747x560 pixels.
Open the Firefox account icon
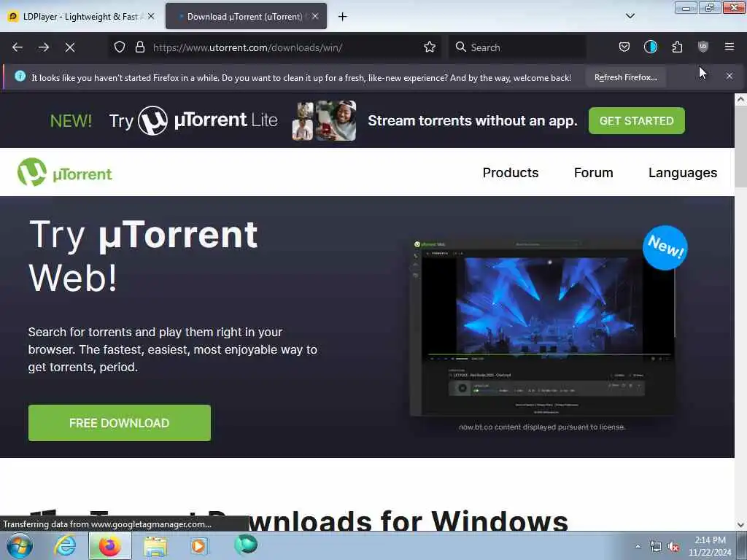(x=650, y=47)
